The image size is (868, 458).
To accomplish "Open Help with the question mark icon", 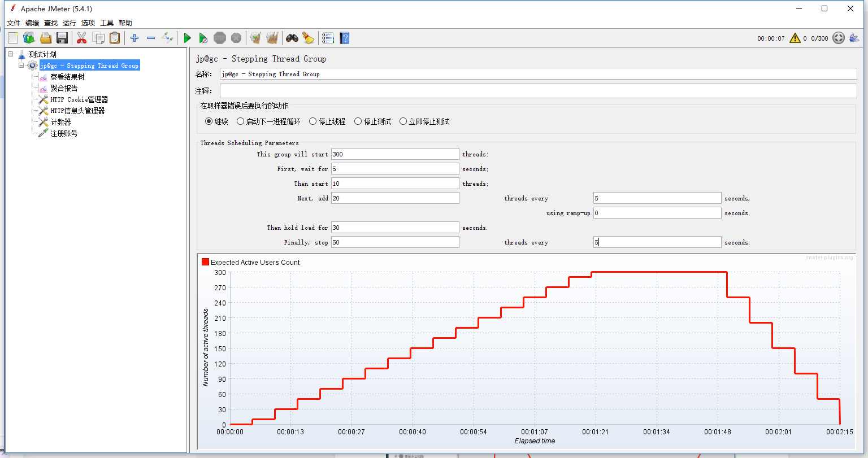I will tap(344, 38).
